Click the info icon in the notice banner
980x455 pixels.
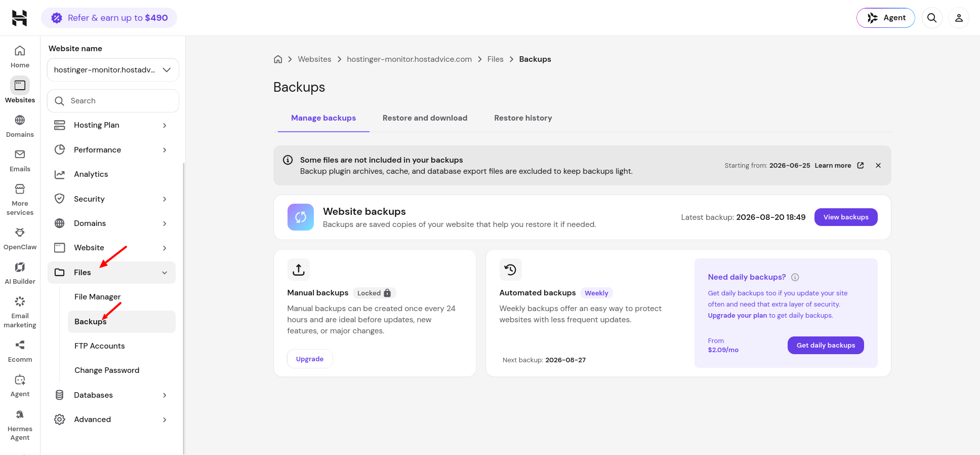point(288,160)
